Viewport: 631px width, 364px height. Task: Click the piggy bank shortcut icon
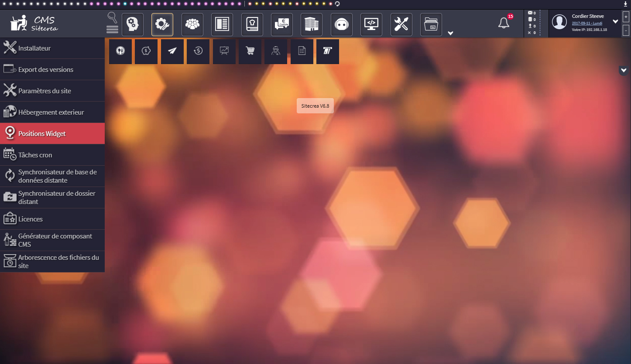[146, 51]
